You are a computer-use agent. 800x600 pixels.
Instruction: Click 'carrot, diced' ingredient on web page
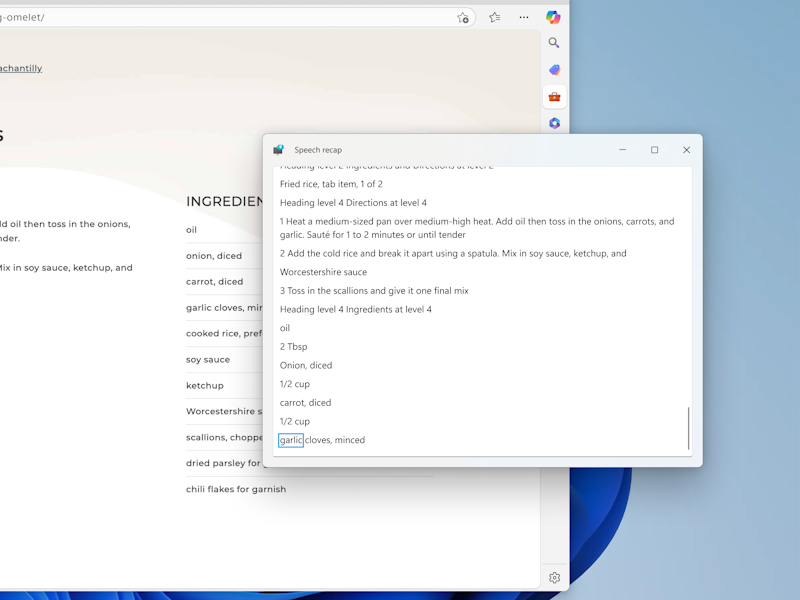(214, 282)
